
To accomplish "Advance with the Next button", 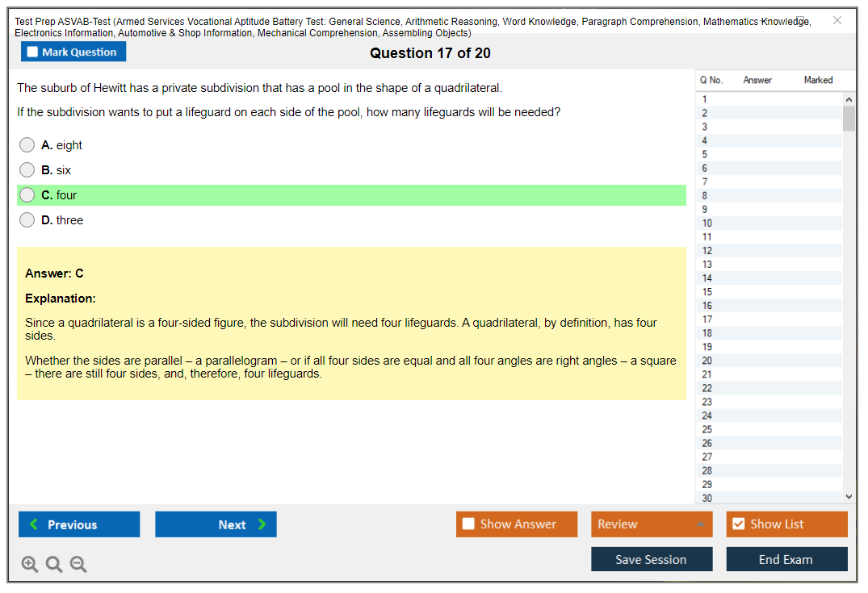I will point(216,524).
